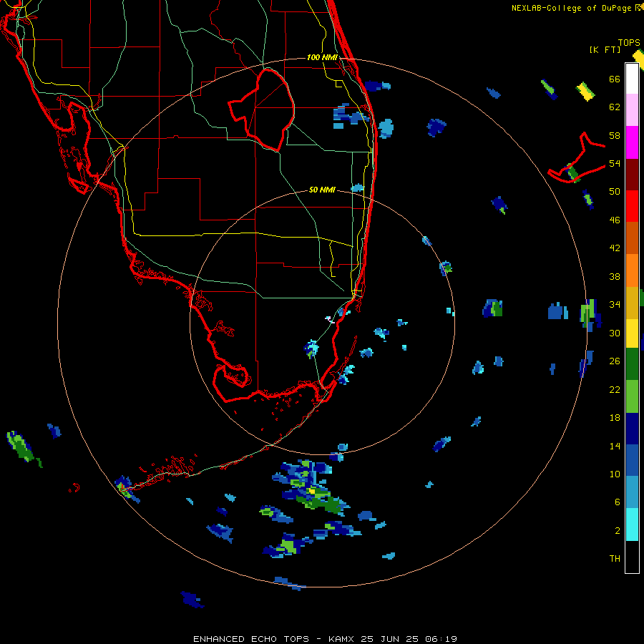Click the TOPS legend heading
This screenshot has width=644, height=644.
(629, 43)
